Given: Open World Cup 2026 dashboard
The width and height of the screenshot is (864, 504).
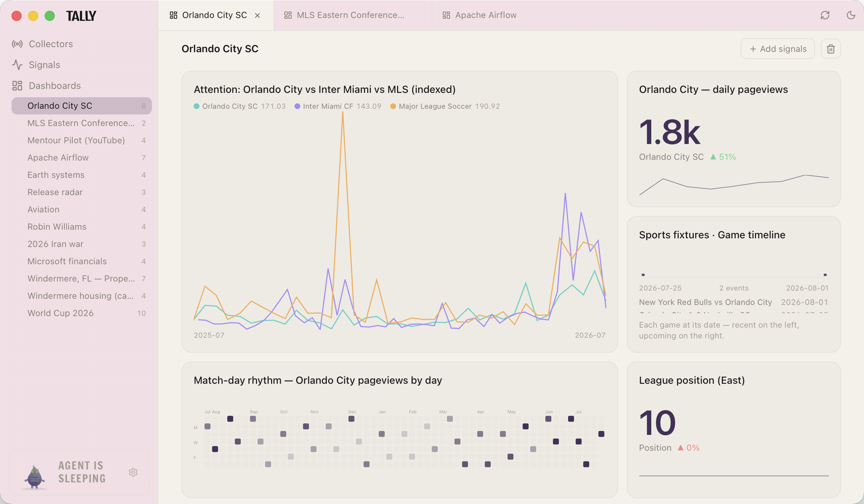Looking at the screenshot, I should coord(82,313).
